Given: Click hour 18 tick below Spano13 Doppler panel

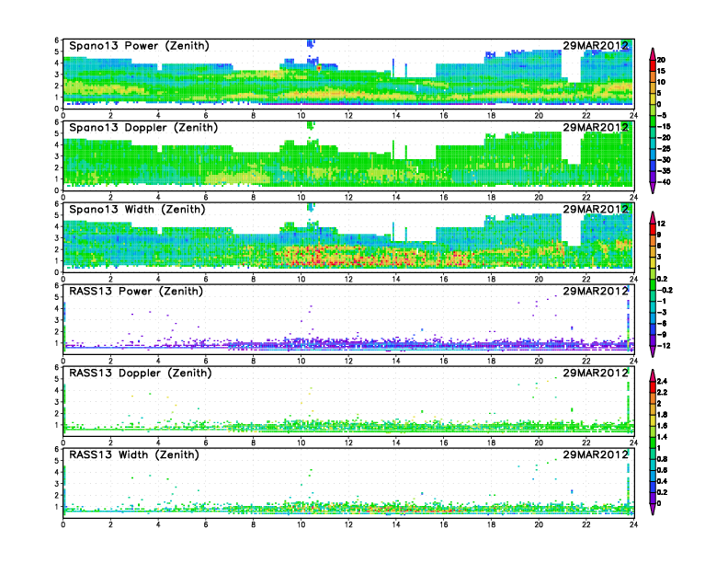Looking at the screenshot, I should click(x=491, y=197).
